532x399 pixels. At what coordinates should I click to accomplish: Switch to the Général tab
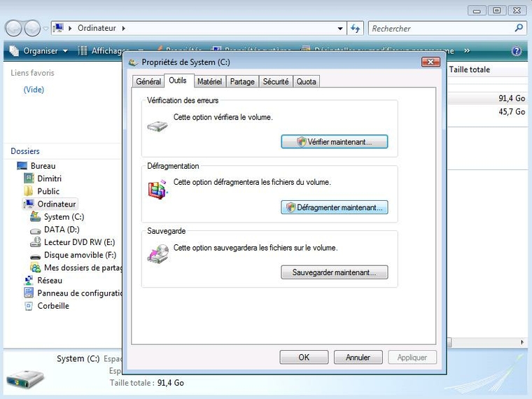point(148,81)
